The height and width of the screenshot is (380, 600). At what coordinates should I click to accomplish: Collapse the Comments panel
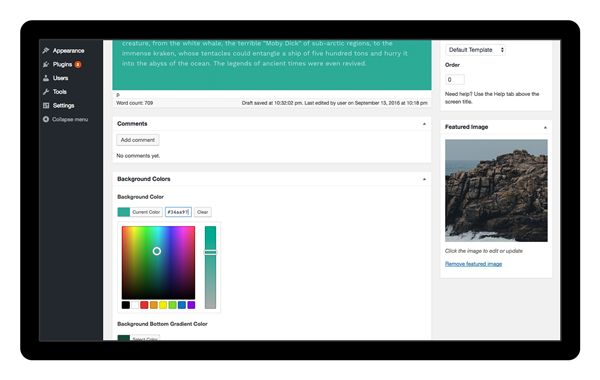[424, 124]
